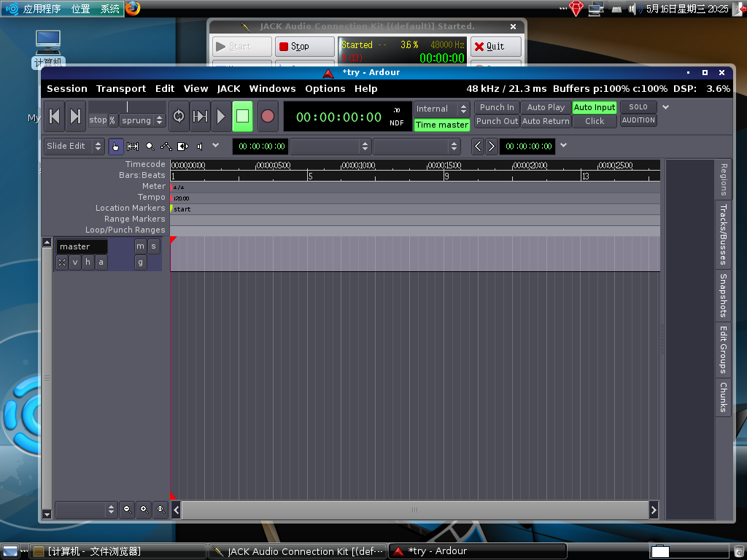Open the Slide Edit mode dropdown
The width and height of the screenshot is (747, 560).
74,146
